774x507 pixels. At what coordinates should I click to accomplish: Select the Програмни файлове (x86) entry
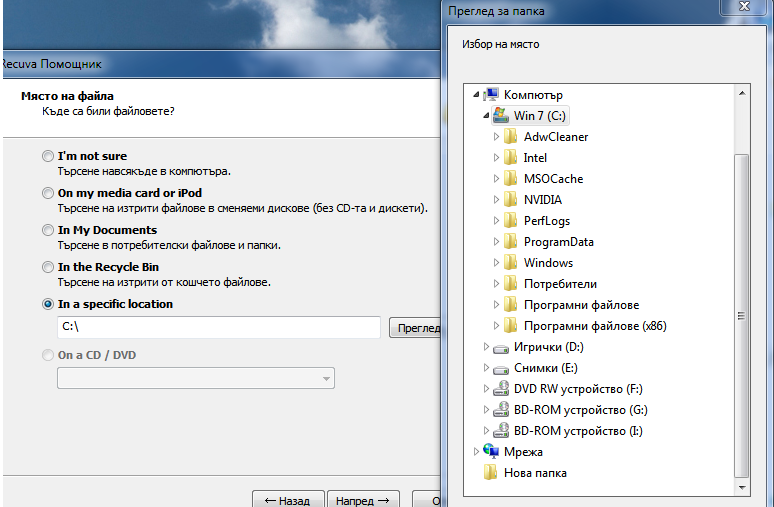(595, 326)
